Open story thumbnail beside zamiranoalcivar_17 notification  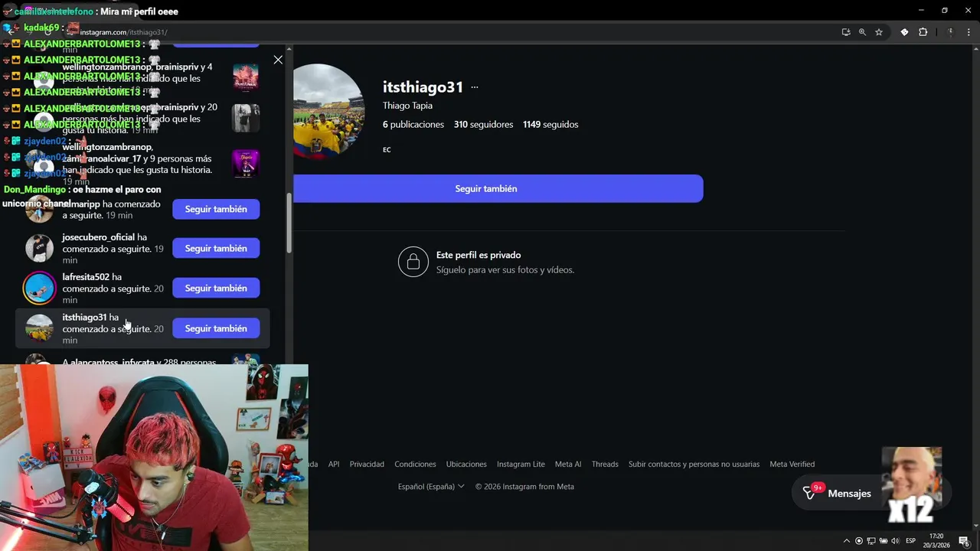click(x=246, y=163)
